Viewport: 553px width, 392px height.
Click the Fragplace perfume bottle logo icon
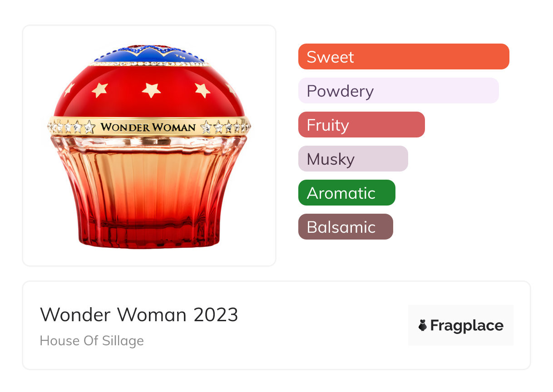423,325
